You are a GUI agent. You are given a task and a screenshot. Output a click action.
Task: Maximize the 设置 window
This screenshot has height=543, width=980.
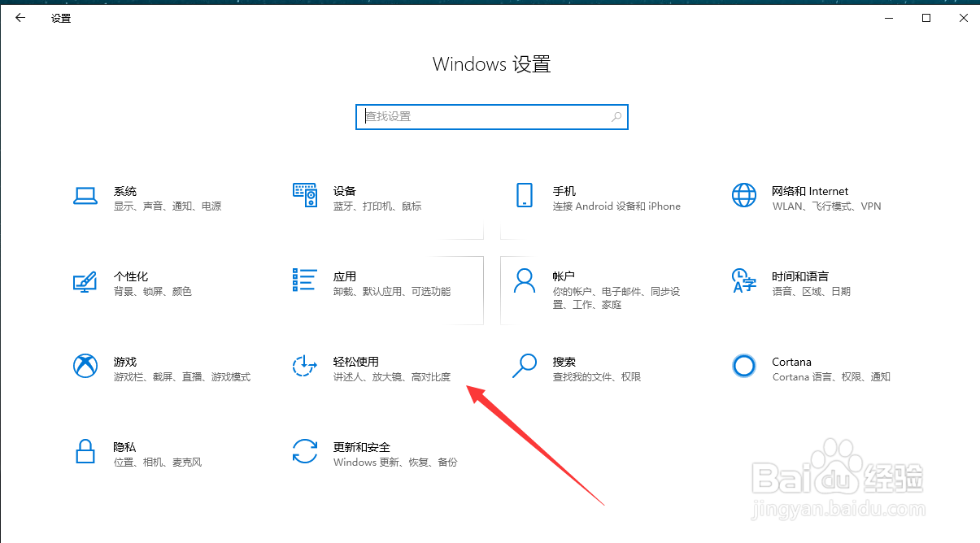(926, 18)
